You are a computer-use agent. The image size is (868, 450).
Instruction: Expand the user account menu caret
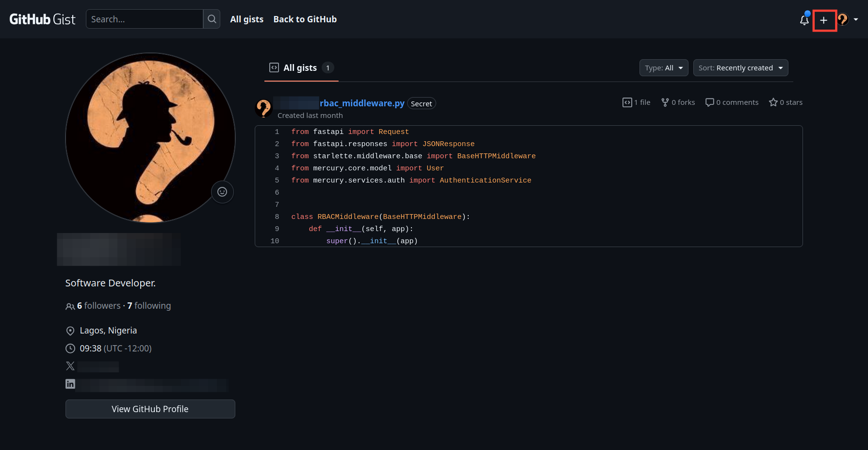point(857,20)
